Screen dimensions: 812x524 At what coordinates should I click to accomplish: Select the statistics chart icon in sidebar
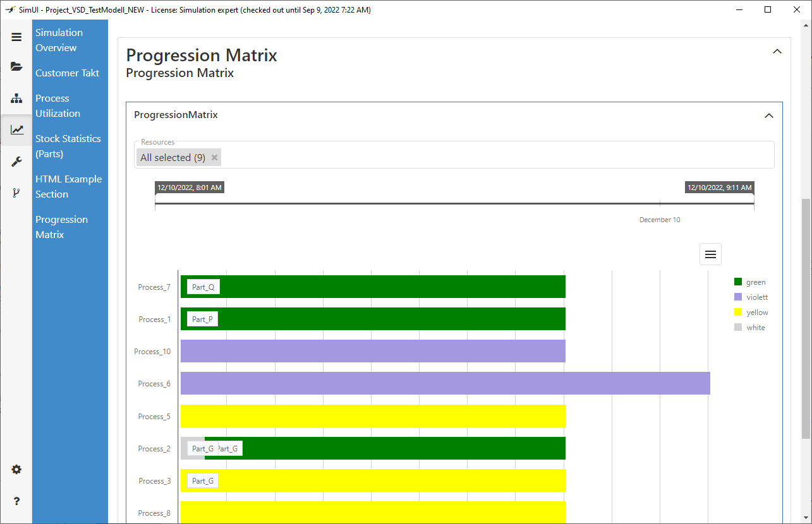click(16, 129)
